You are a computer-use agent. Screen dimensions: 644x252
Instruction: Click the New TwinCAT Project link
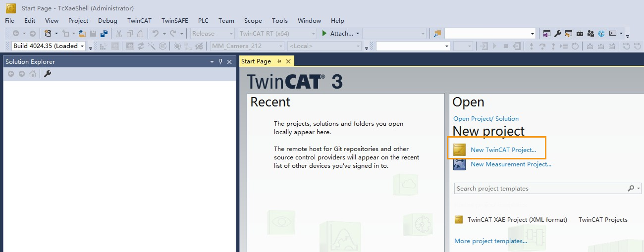click(503, 150)
